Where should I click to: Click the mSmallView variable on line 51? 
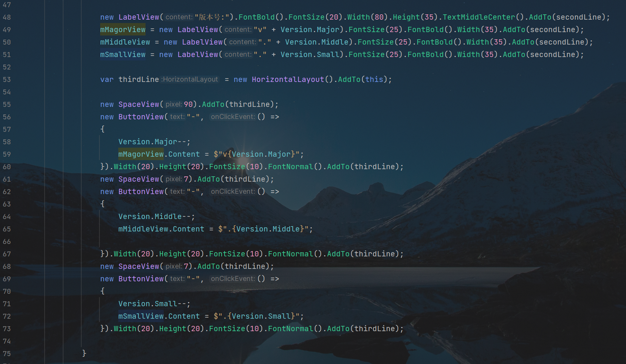tap(123, 54)
